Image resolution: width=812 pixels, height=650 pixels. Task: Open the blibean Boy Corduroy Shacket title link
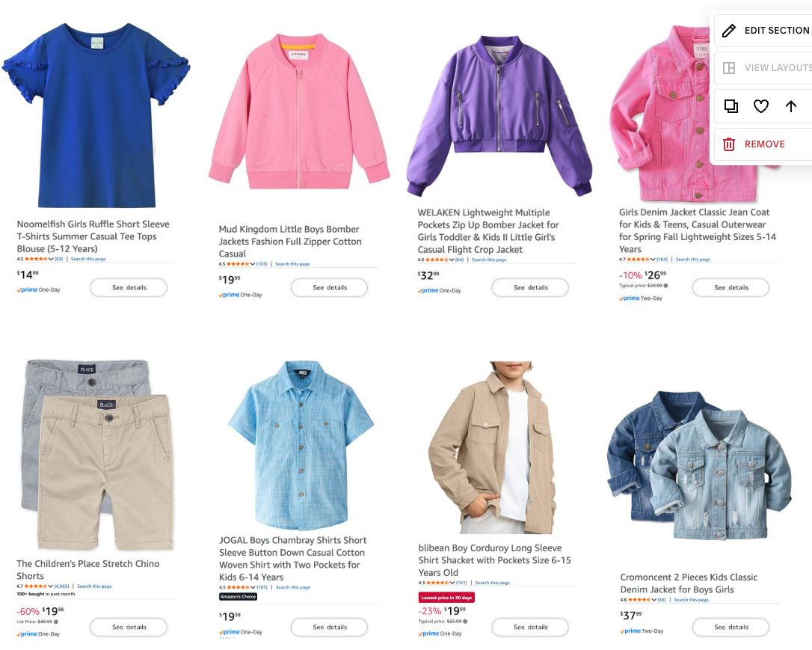point(494,560)
